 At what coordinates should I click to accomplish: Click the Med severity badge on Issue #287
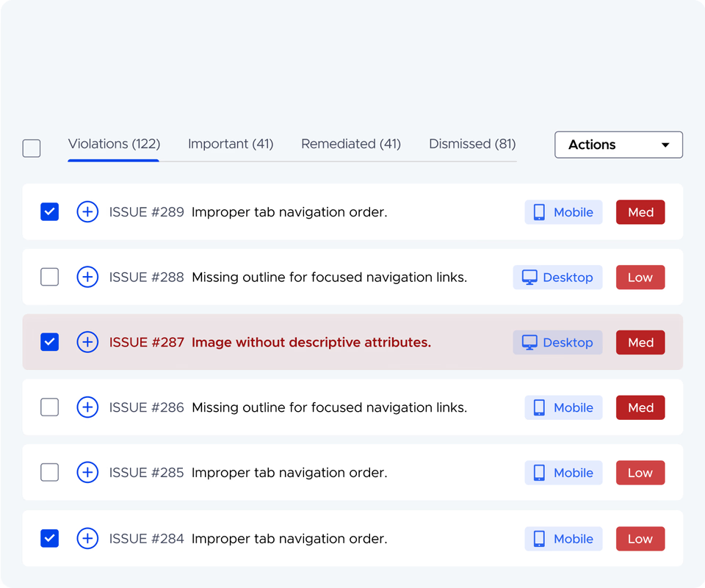pos(640,343)
